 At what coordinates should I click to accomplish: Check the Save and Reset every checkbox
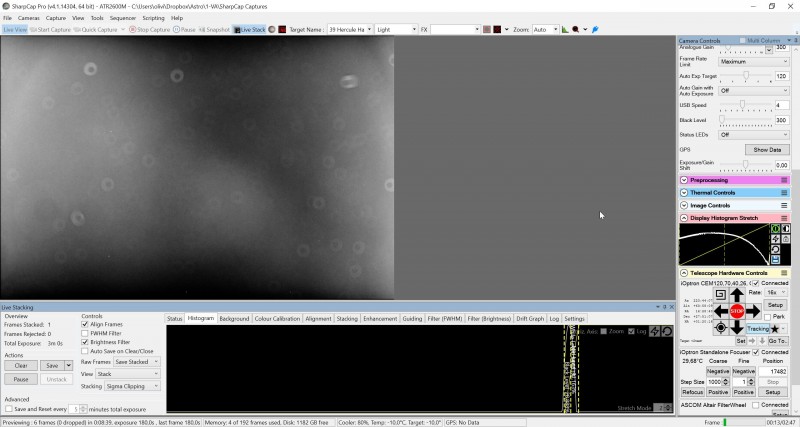coord(9,409)
